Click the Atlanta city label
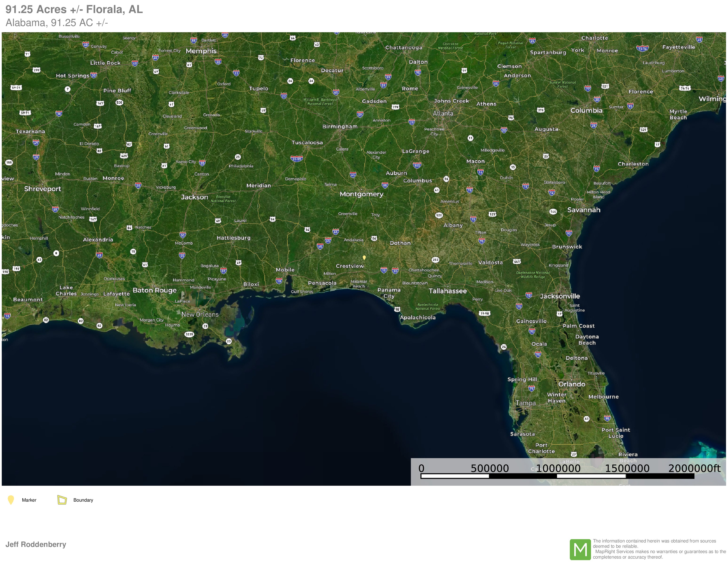 [x=443, y=113]
